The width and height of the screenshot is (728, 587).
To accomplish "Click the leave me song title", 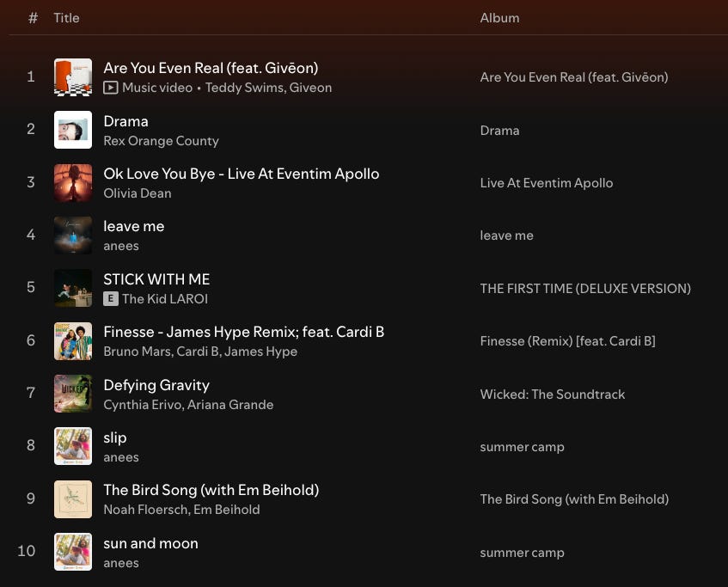I will 134,226.
